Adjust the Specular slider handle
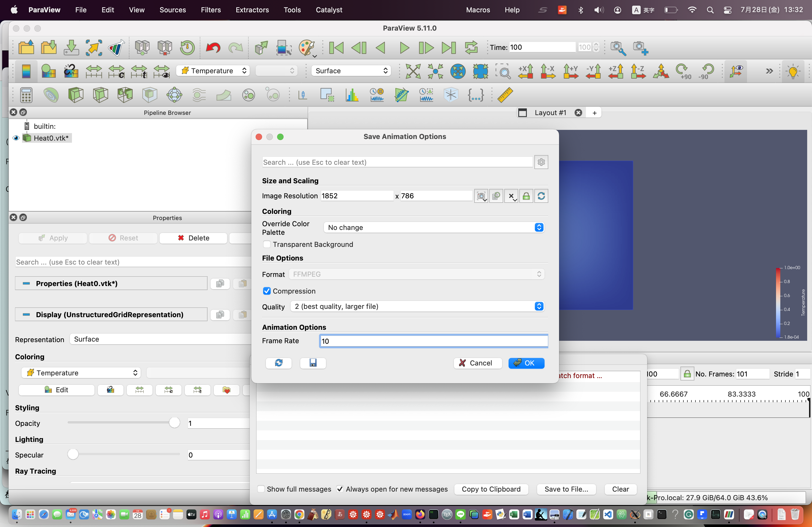Image resolution: width=812 pixels, height=527 pixels. [73, 454]
